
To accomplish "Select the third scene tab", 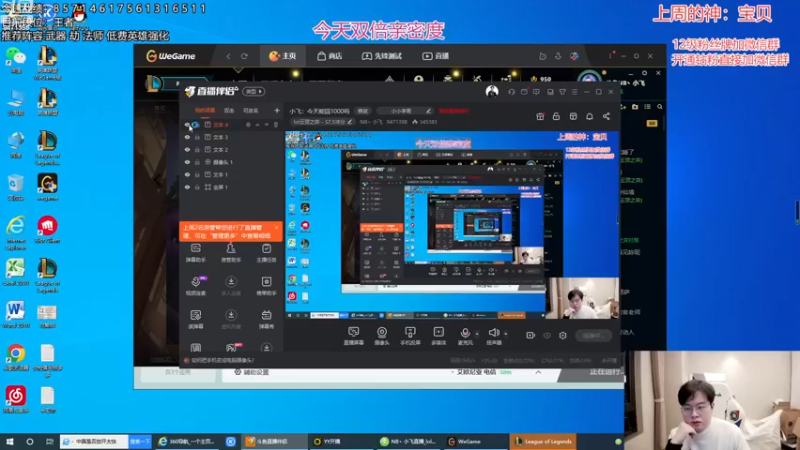I will [251, 110].
